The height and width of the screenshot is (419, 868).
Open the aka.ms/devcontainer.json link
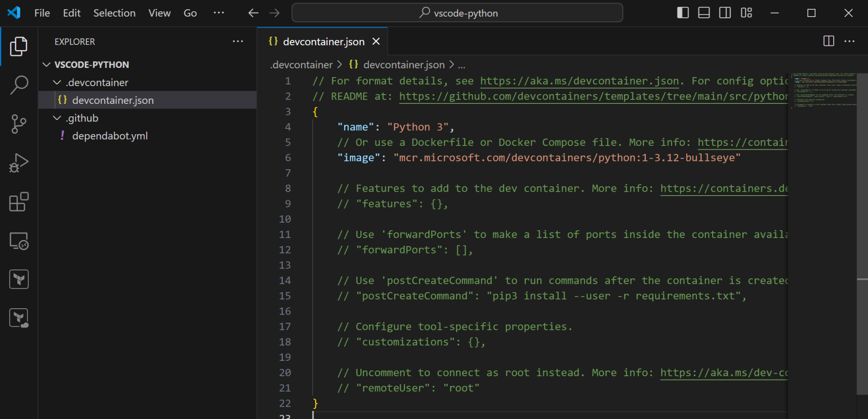point(579,81)
